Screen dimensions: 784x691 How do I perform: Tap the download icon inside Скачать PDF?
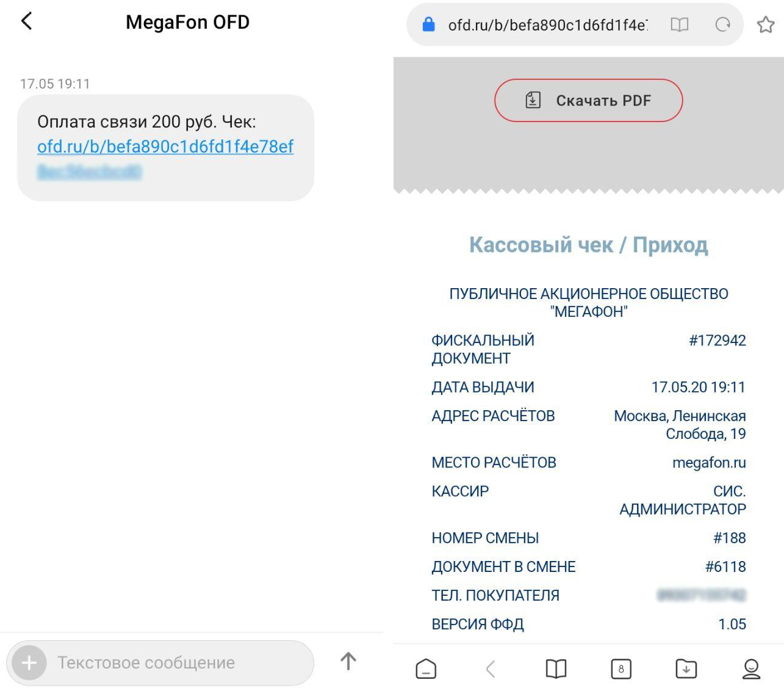point(533,100)
